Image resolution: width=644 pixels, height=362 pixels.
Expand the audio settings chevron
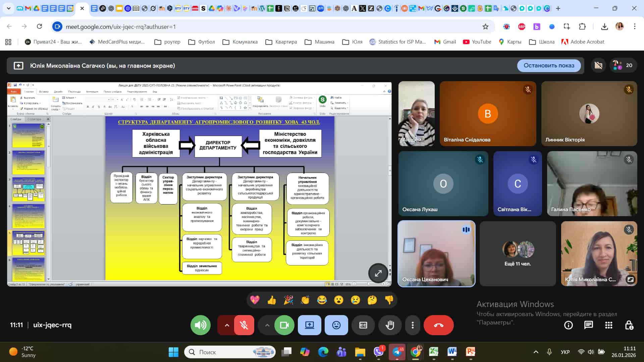227,325
